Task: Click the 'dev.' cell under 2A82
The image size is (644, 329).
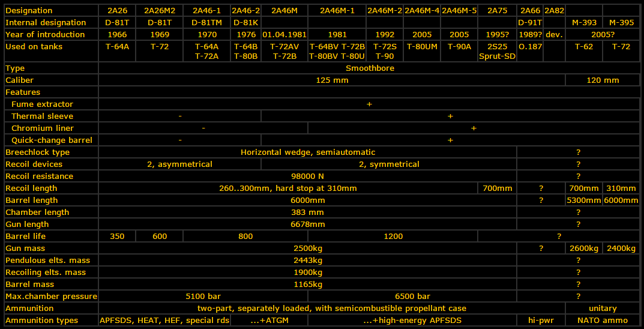Action: pyautogui.click(x=554, y=34)
